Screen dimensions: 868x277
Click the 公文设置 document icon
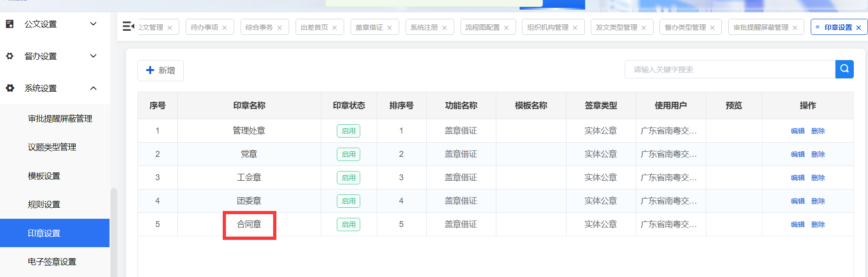10,24
